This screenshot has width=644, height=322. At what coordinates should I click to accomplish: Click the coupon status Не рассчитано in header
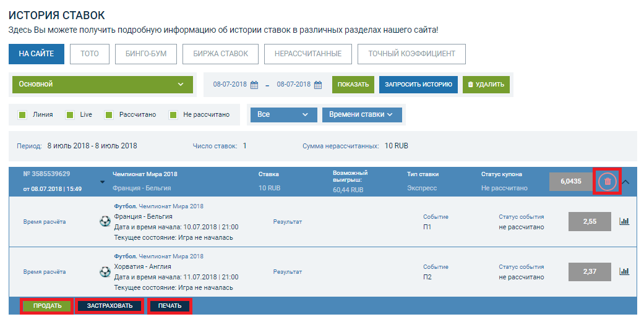(x=504, y=189)
